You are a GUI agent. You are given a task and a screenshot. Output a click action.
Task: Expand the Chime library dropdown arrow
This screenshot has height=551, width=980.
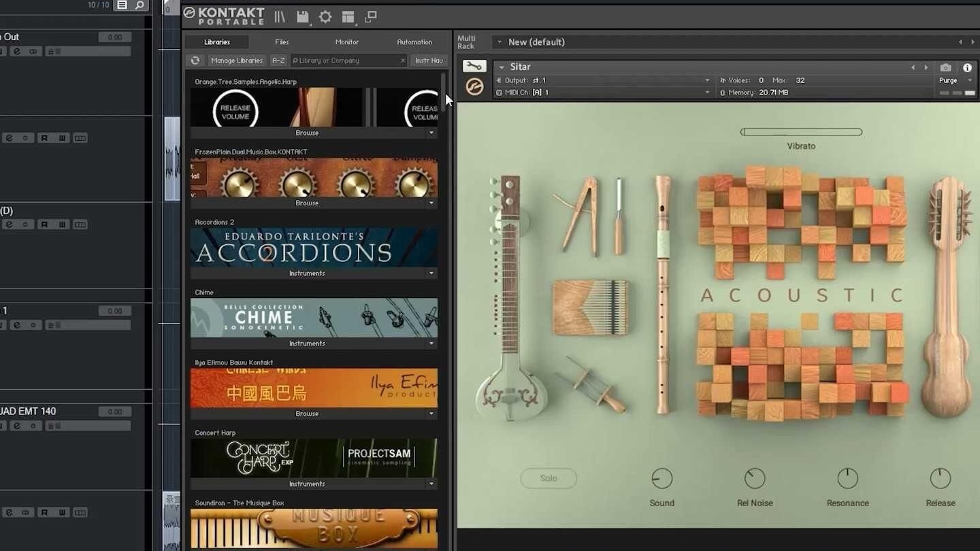431,344
